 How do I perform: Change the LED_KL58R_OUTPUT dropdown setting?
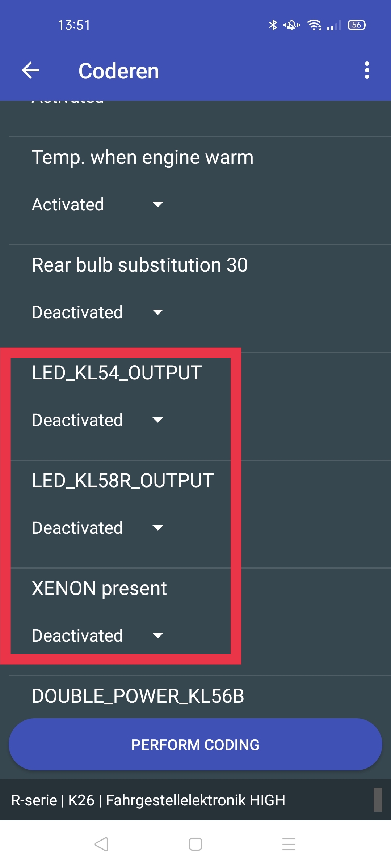[98, 528]
